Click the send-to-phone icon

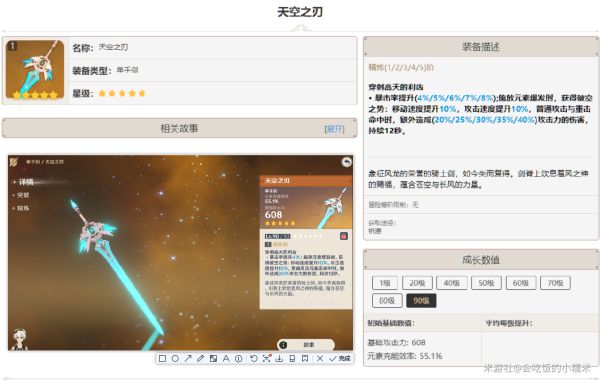click(292, 359)
